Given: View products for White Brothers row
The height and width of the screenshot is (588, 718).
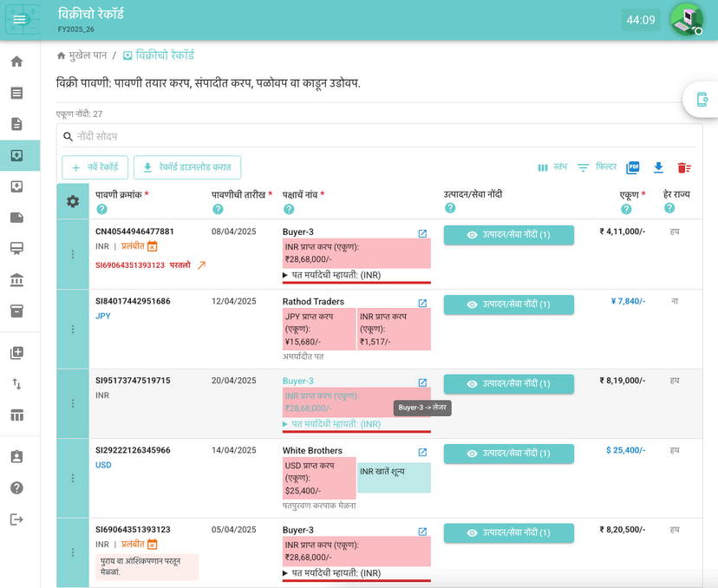Looking at the screenshot, I should point(508,454).
